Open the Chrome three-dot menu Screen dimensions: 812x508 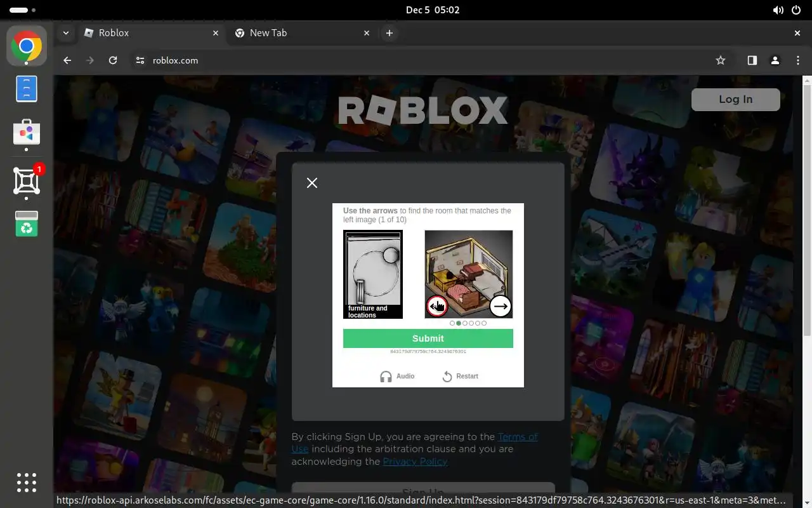click(797, 60)
